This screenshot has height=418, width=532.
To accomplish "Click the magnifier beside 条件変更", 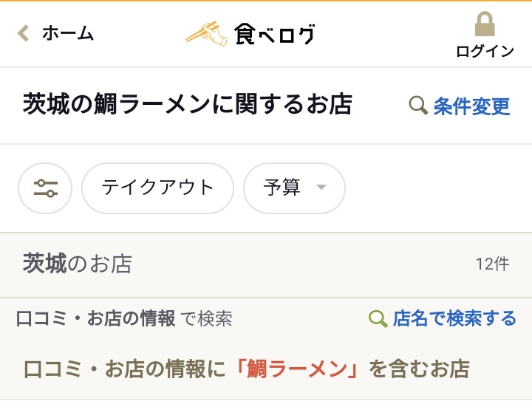I will pyautogui.click(x=418, y=106).
